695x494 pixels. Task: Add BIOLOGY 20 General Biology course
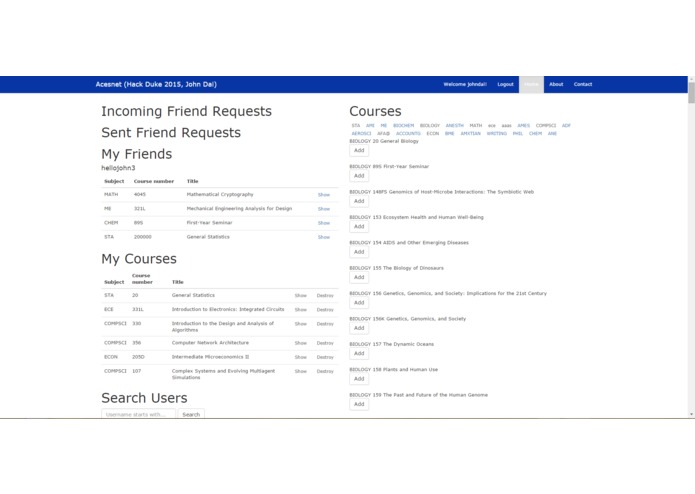click(x=359, y=150)
